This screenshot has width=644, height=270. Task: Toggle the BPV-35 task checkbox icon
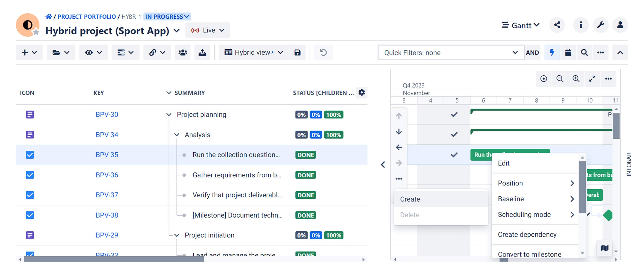pyautogui.click(x=30, y=155)
